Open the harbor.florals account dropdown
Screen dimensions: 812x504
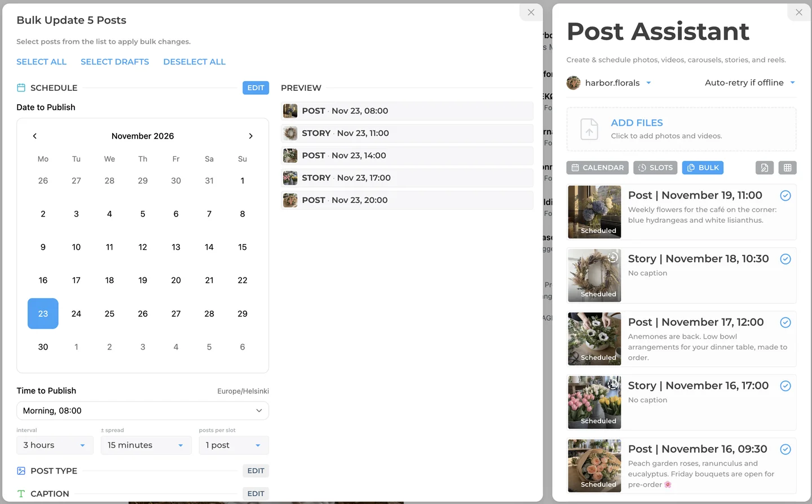[x=618, y=83]
